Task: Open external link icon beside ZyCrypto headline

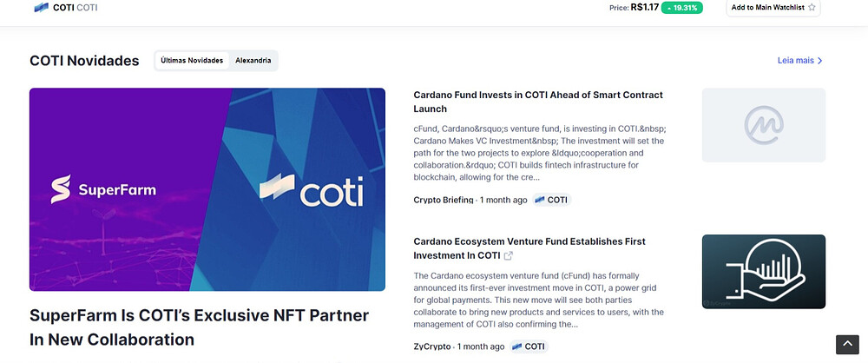Action: [508, 255]
